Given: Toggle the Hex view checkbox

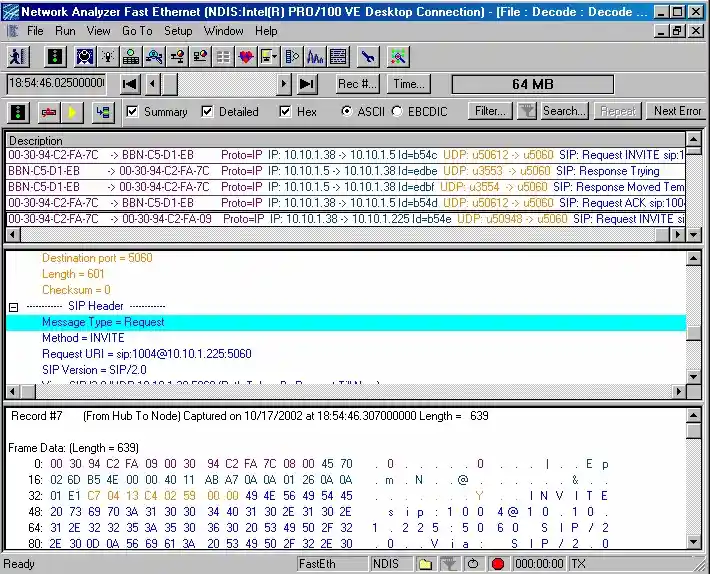Looking at the screenshot, I should pyautogui.click(x=286, y=112).
